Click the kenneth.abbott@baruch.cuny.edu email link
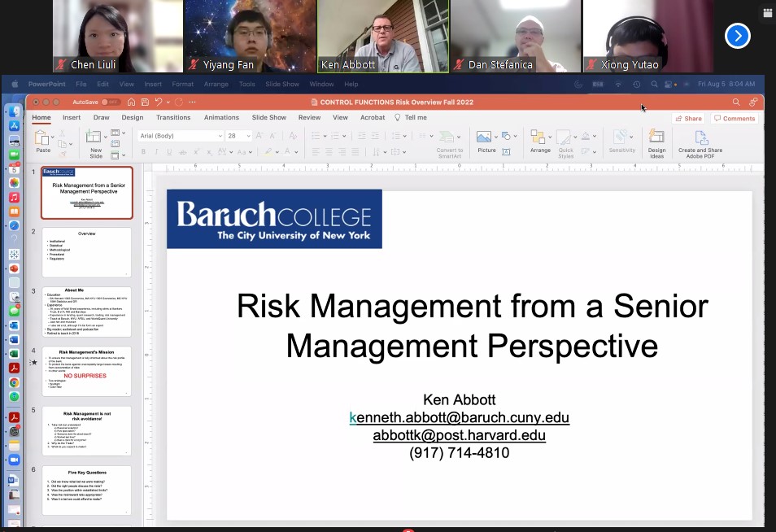 pos(460,417)
